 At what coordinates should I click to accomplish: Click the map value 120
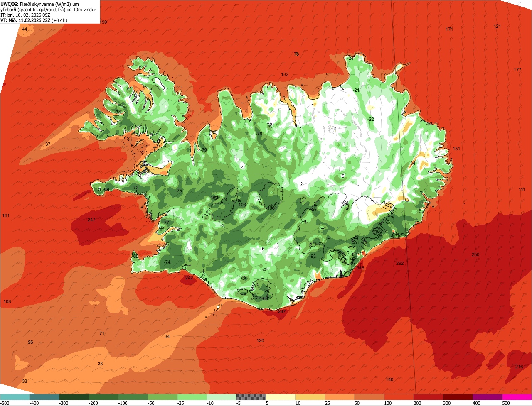pos(260,340)
